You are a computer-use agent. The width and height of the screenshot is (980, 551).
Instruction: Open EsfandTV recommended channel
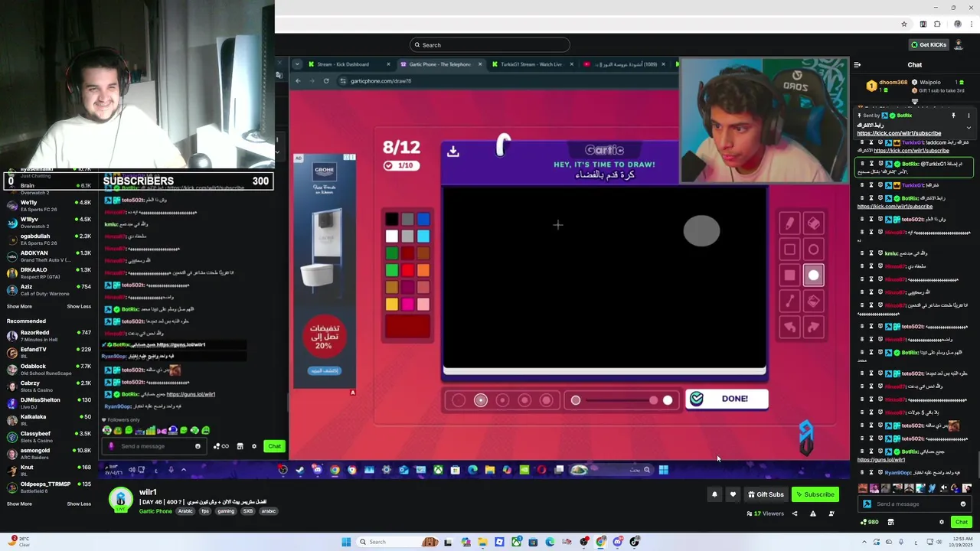click(49, 352)
